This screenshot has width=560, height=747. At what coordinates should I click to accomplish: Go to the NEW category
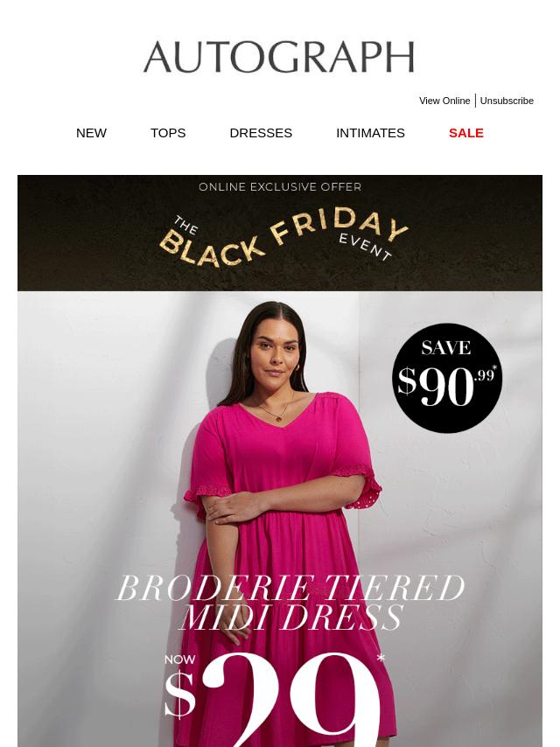coord(91,133)
